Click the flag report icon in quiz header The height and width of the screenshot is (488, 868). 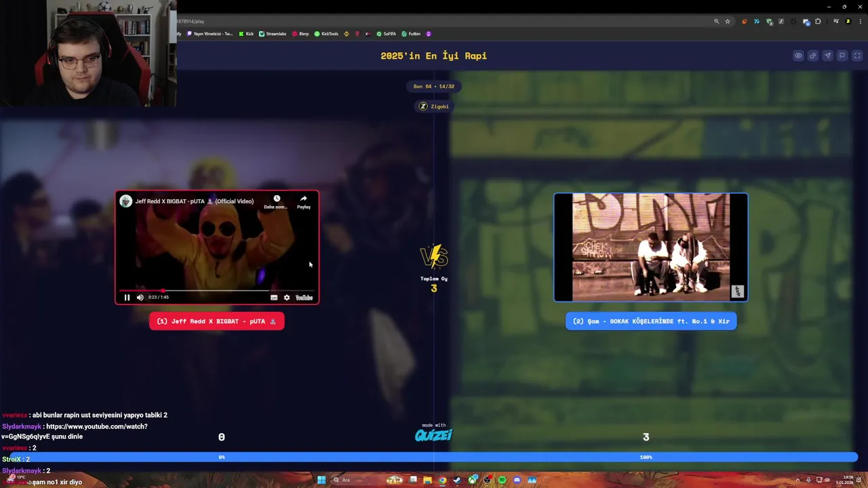[x=842, y=56]
